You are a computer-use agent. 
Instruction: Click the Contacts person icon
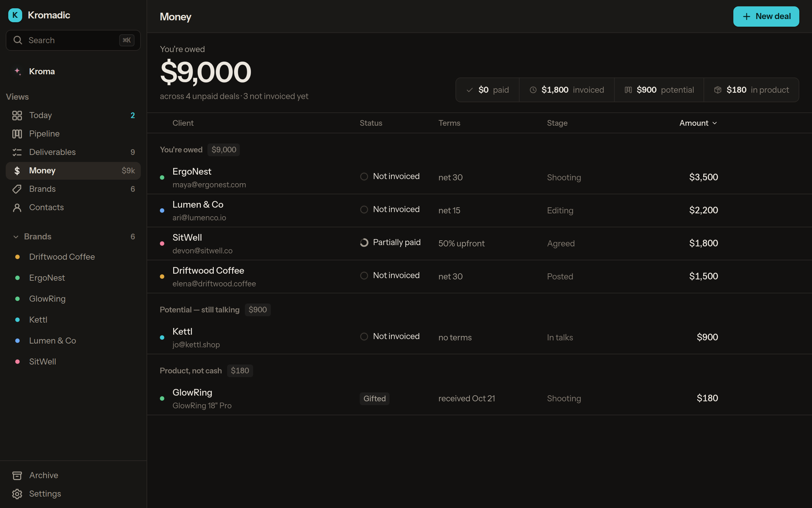(17, 208)
